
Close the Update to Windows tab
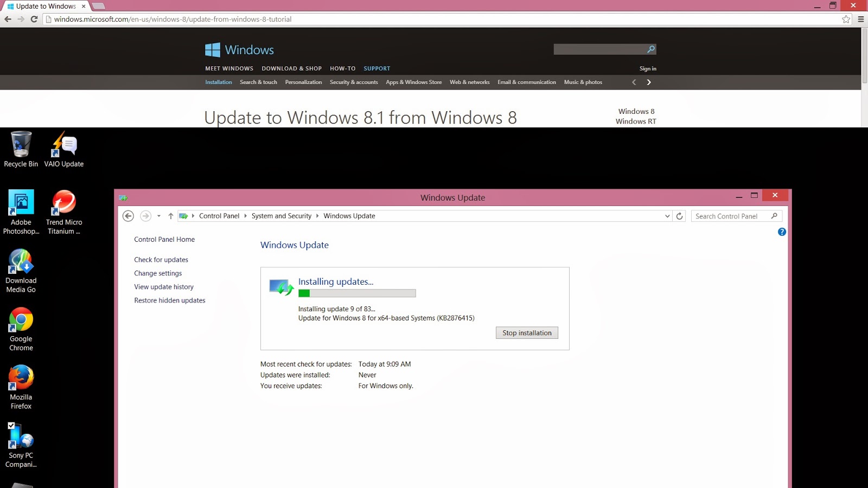pos(84,7)
